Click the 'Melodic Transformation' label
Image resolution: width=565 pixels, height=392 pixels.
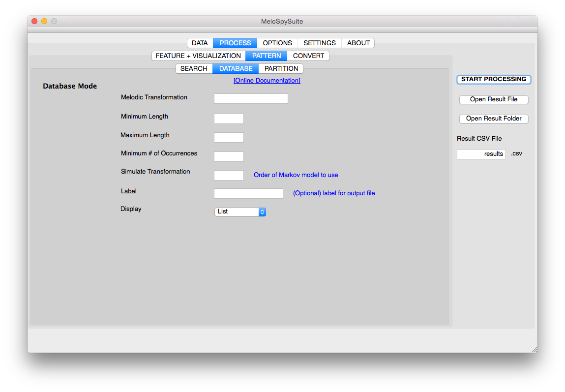pyautogui.click(x=154, y=97)
